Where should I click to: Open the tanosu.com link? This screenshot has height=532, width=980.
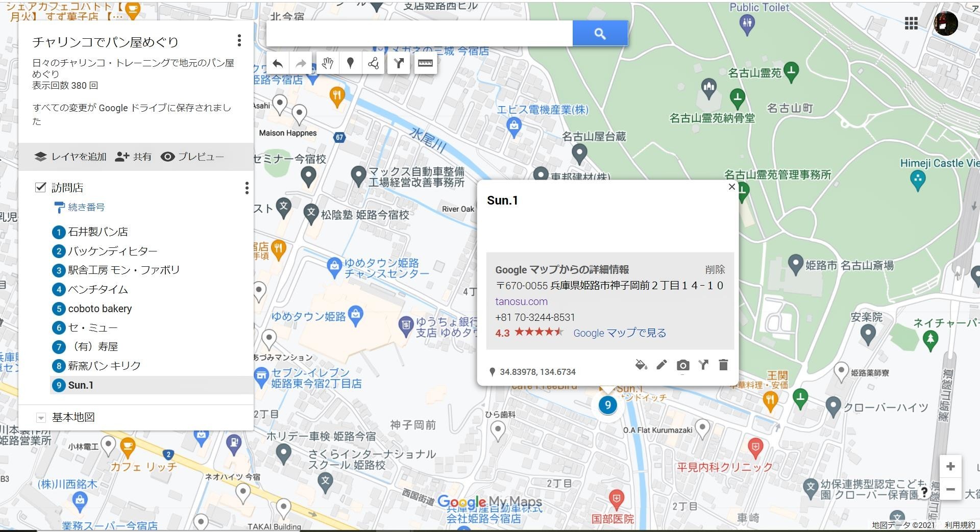[521, 301]
